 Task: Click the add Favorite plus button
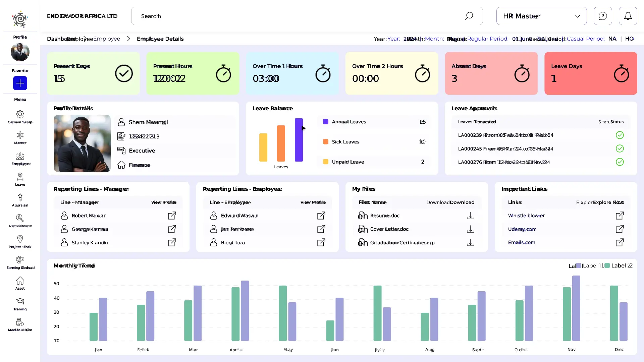pyautogui.click(x=20, y=83)
